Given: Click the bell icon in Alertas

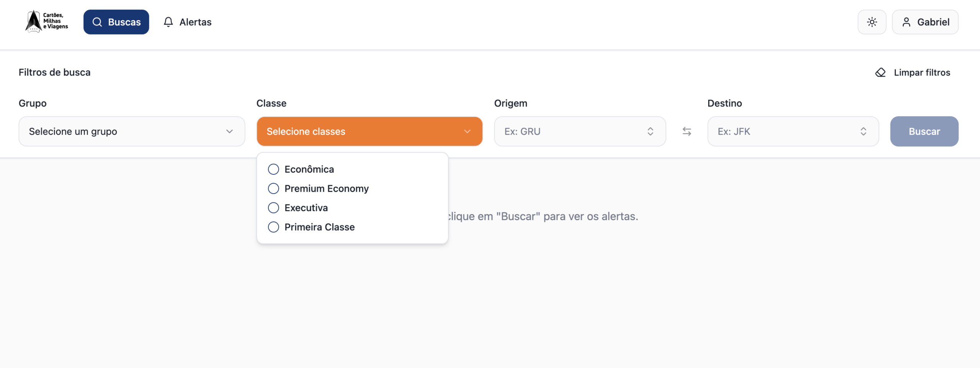Looking at the screenshot, I should click(x=168, y=22).
